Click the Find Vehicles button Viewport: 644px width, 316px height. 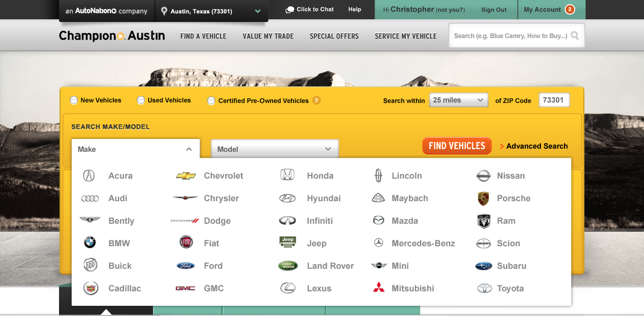[x=457, y=145]
